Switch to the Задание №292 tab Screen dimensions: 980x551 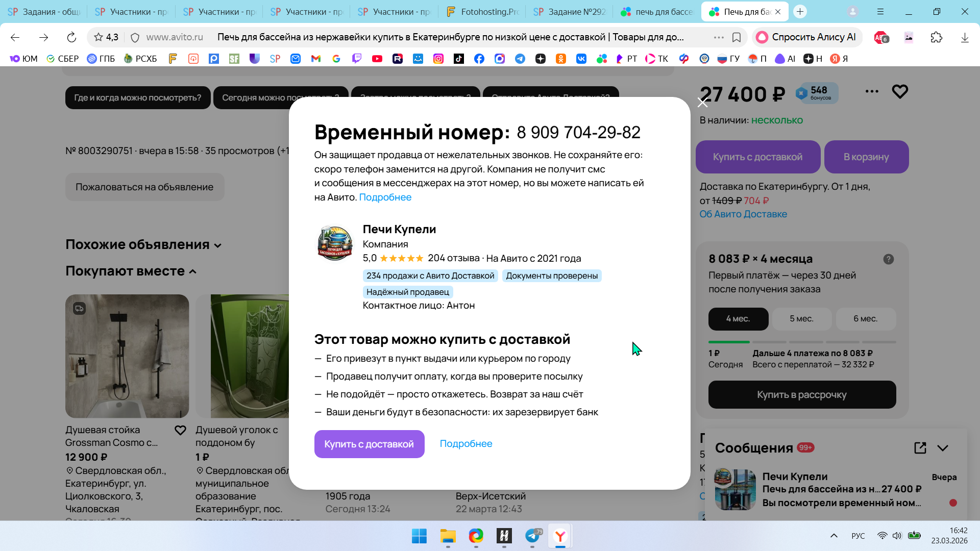[570, 12]
